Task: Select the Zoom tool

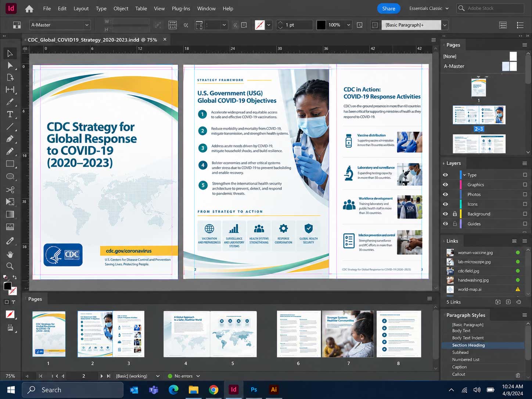Action: 10,266
